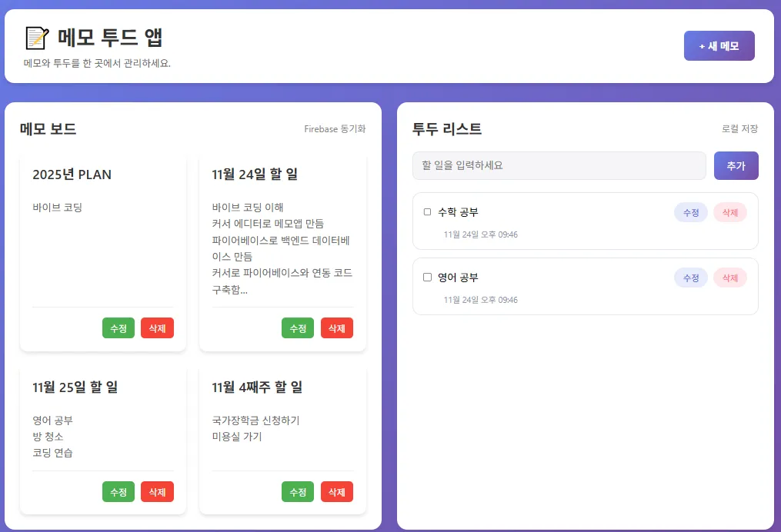Check the checkbox next to '영어 공부'

[426, 278]
